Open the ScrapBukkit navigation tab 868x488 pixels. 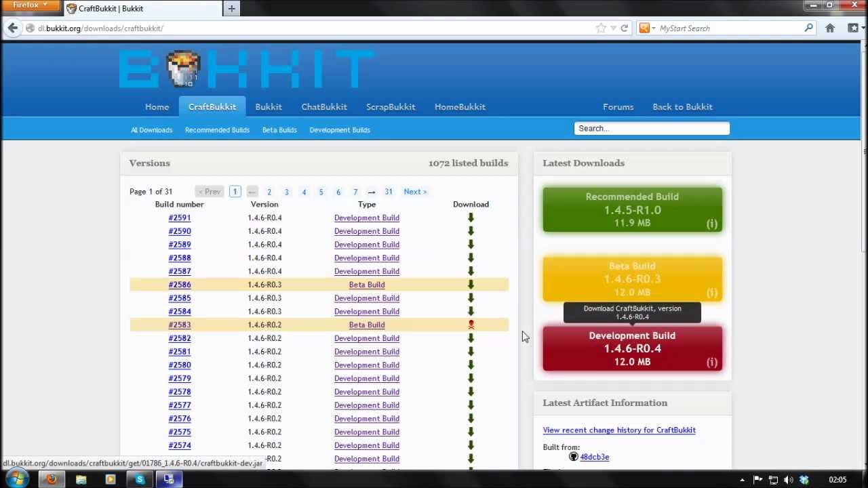tap(391, 106)
